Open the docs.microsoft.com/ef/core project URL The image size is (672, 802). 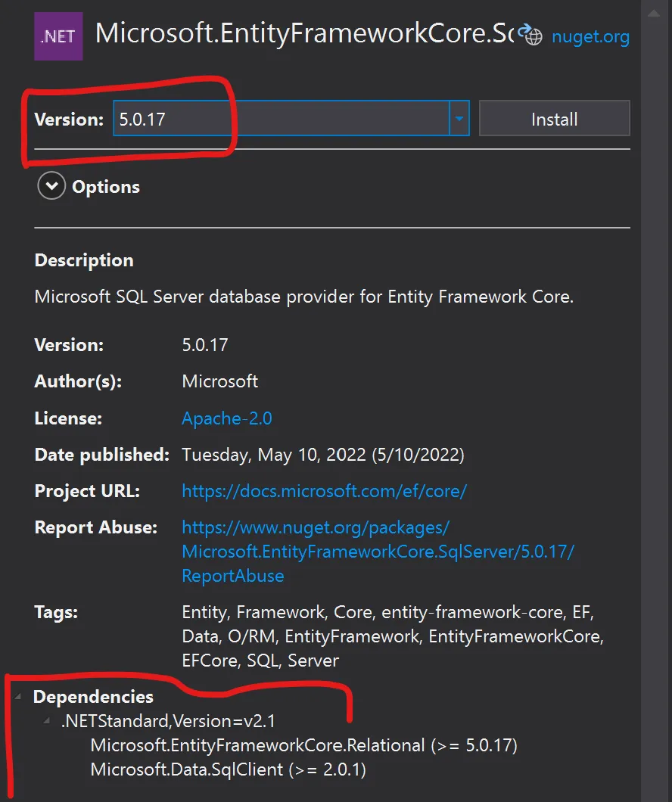pyautogui.click(x=324, y=491)
